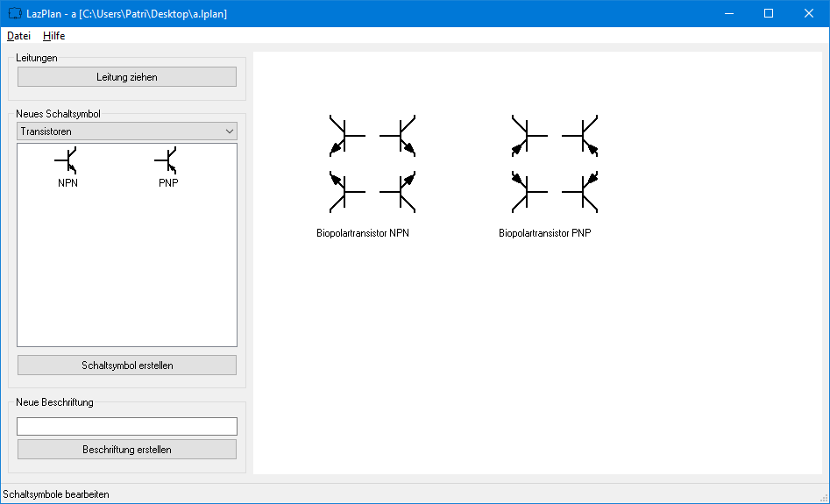This screenshot has height=504, width=830.
Task: Open the Hilfe menu
Action: [x=53, y=36]
